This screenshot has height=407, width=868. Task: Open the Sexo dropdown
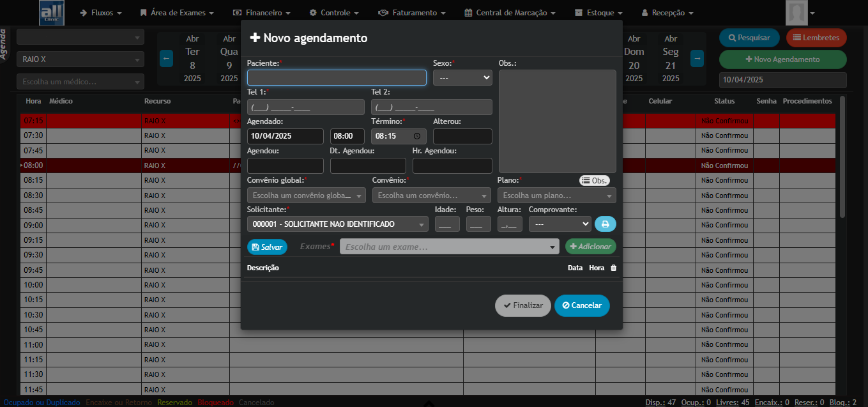pyautogui.click(x=462, y=77)
